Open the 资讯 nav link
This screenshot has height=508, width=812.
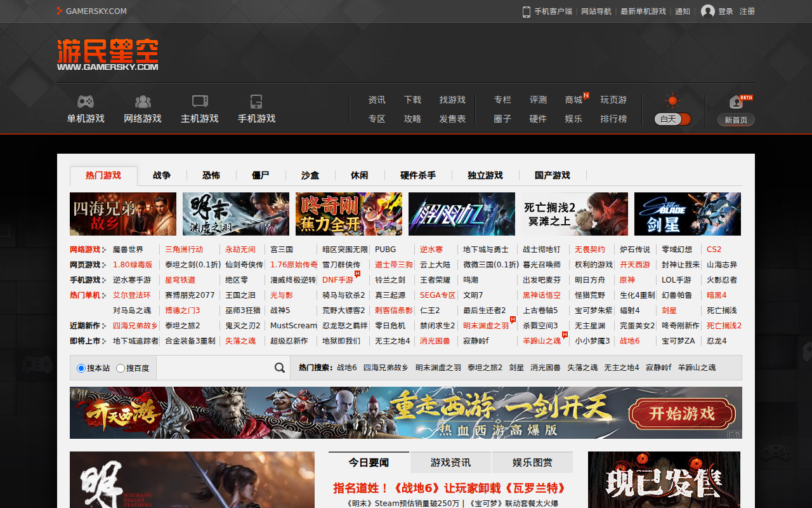coord(377,100)
